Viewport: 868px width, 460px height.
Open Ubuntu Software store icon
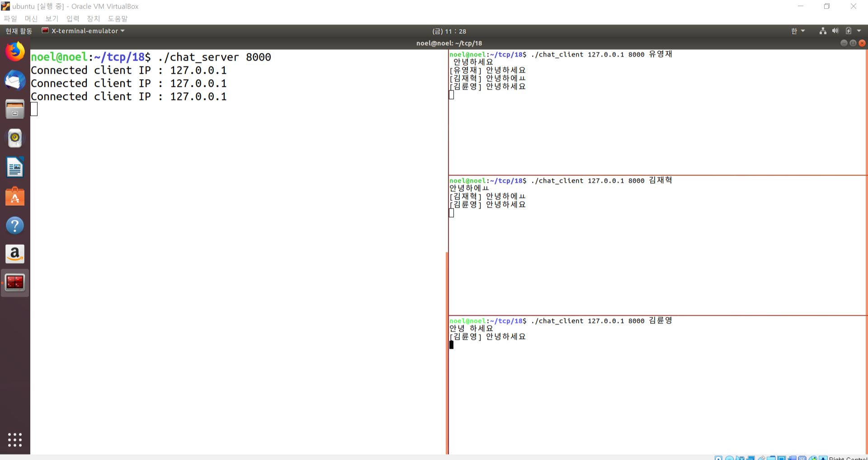coord(15,196)
